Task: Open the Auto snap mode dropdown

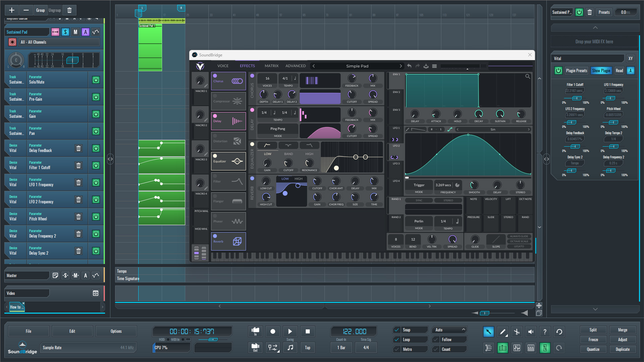Action: click(x=449, y=330)
